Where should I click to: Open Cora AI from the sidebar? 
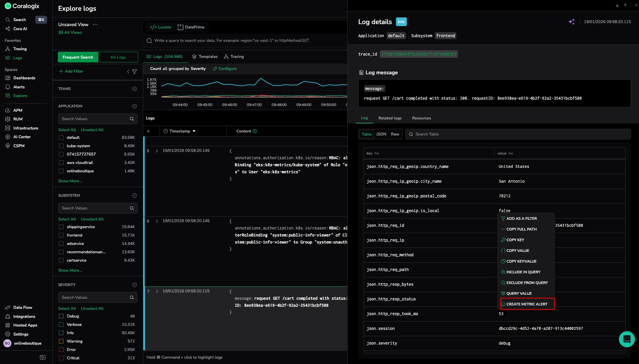20,29
